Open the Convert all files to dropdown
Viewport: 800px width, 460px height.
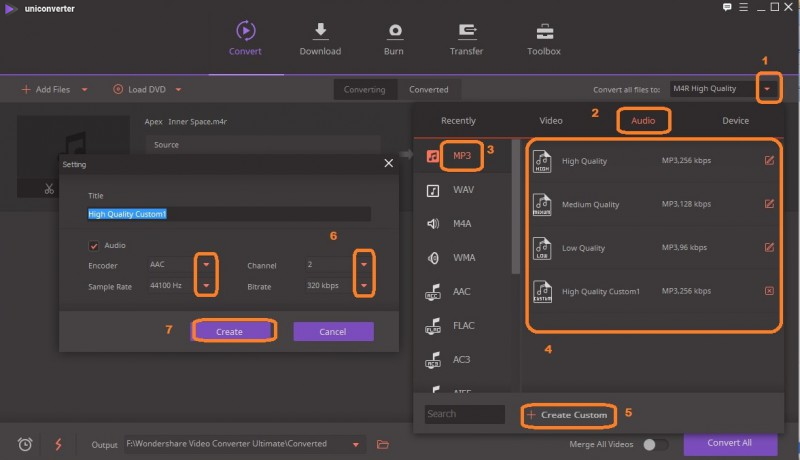click(767, 89)
